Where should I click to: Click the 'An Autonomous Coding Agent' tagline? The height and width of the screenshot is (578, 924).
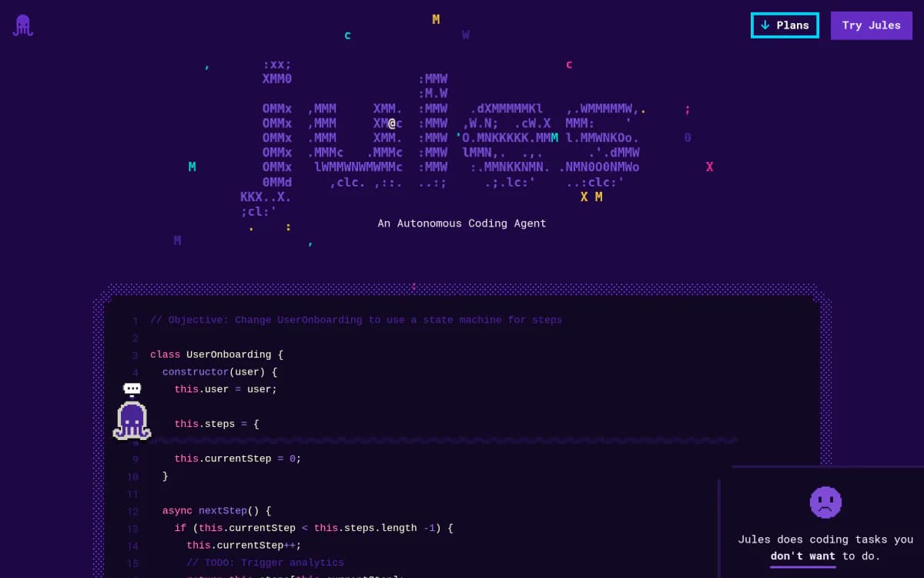461,223
